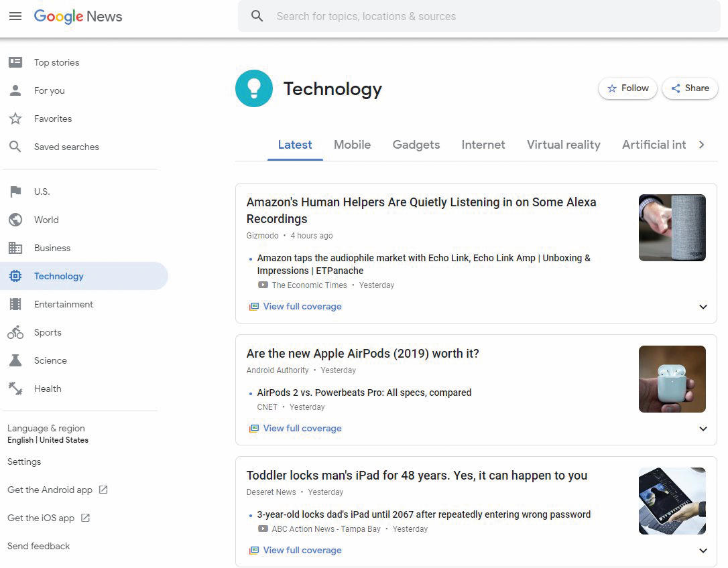Image resolution: width=728 pixels, height=568 pixels.
Task: Click the Google News logo
Action: (x=78, y=16)
